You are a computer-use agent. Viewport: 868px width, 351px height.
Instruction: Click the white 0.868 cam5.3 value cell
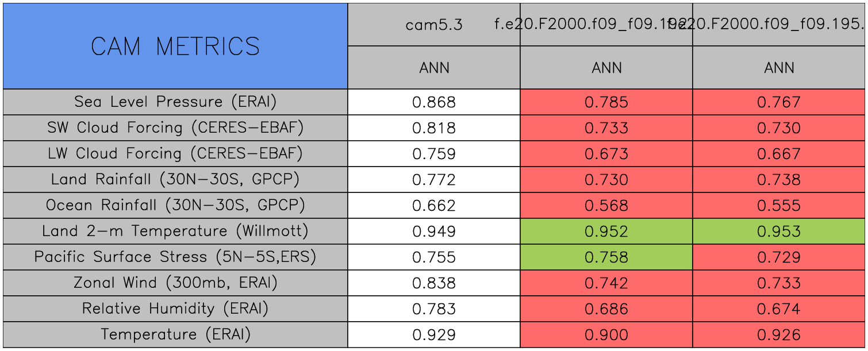click(x=434, y=102)
